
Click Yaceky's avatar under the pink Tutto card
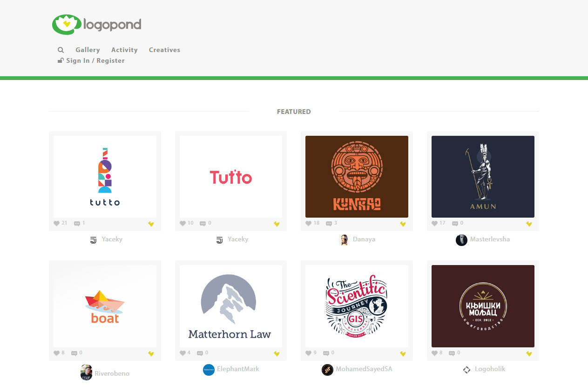tap(219, 240)
